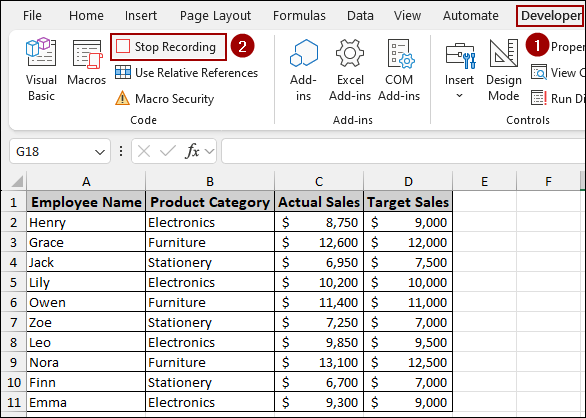Click the Insert Function fx icon

pos(192,151)
